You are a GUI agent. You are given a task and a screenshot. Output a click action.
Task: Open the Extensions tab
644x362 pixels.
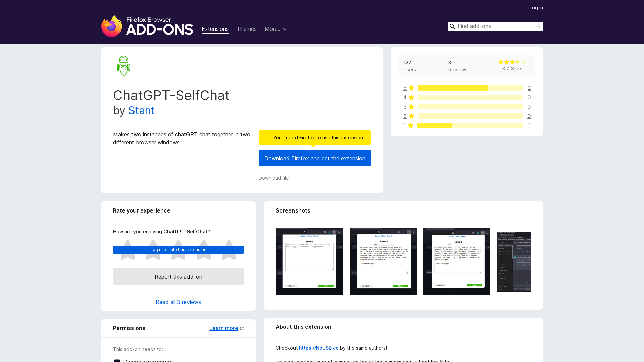(x=215, y=29)
